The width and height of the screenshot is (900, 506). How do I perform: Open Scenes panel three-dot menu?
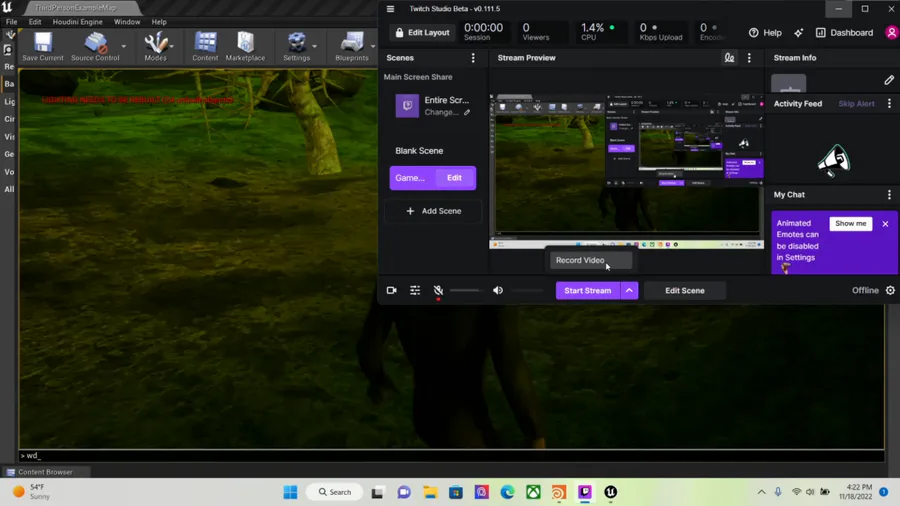coord(473,58)
